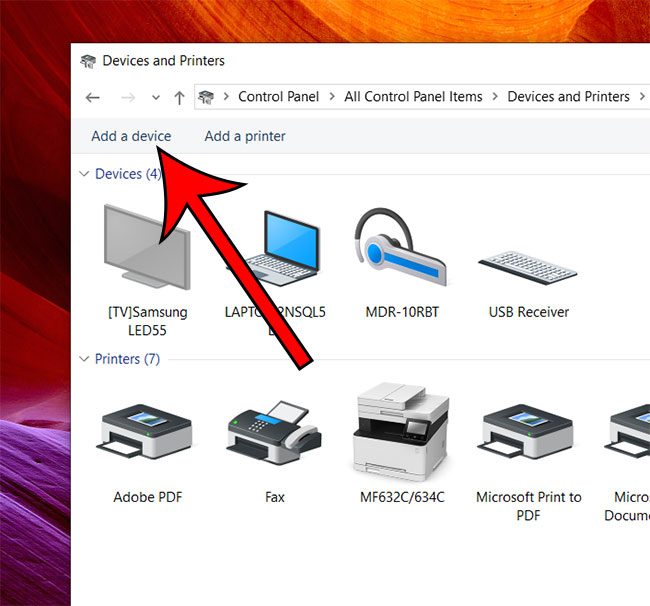The height and width of the screenshot is (606, 650).
Task: Click the Fax label
Action: 275,497
